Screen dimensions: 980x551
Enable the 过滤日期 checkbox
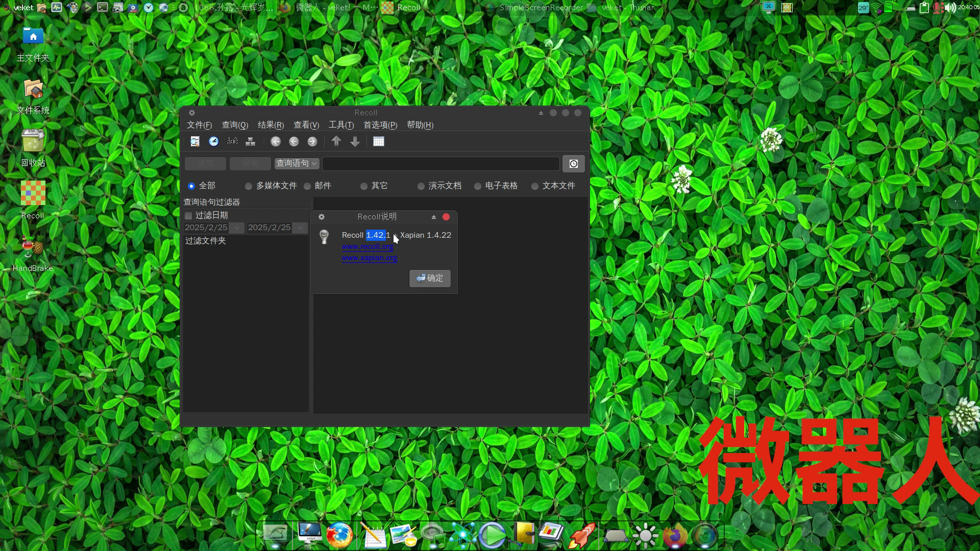(x=188, y=216)
